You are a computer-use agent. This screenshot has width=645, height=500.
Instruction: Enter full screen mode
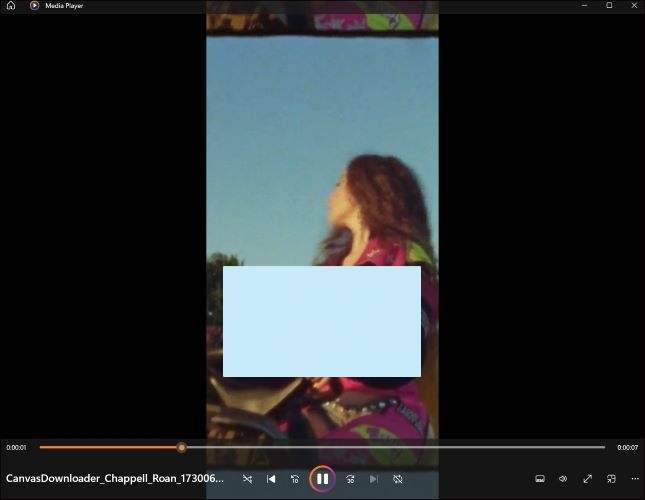[587, 479]
